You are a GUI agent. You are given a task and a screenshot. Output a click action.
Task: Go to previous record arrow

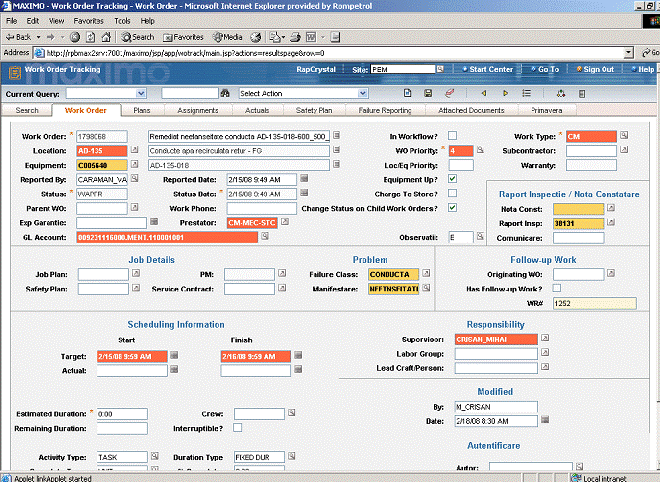(484, 93)
